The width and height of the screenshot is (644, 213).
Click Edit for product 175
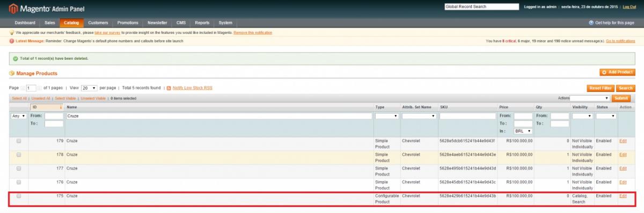click(623, 196)
